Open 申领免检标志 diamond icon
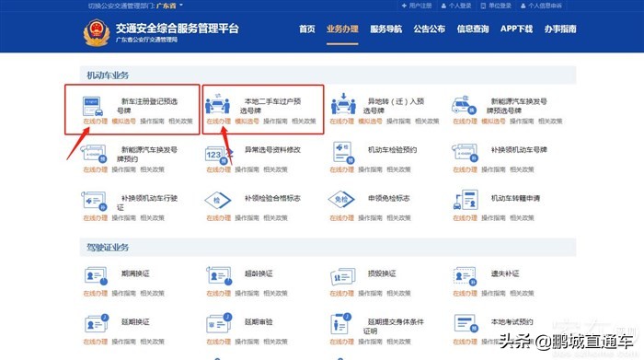Image resolution: width=644 pixels, height=360 pixels. pyautogui.click(x=341, y=200)
